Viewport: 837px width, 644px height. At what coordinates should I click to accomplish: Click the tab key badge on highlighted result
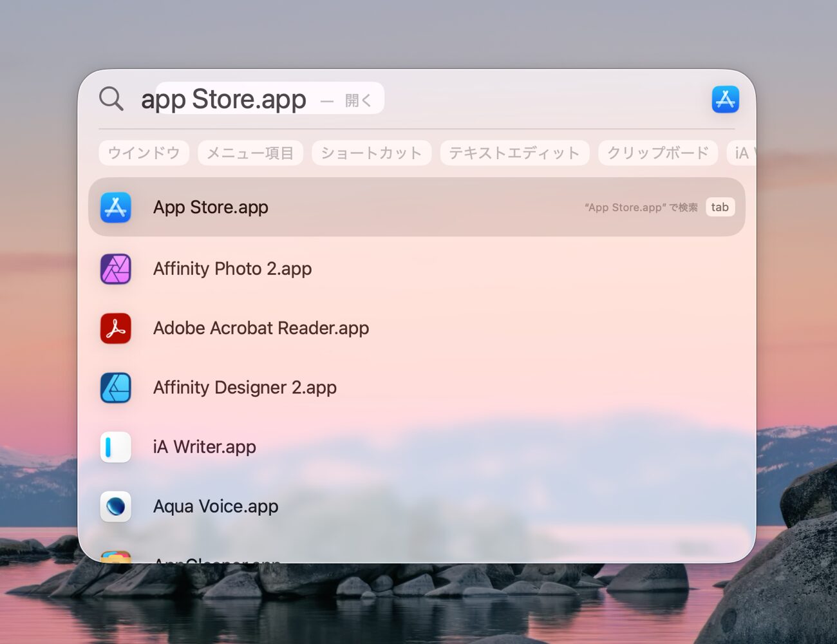point(720,207)
